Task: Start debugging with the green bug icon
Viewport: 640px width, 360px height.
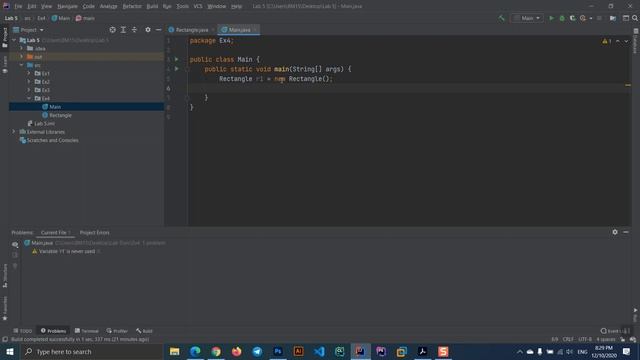Action: pyautogui.click(x=562, y=18)
